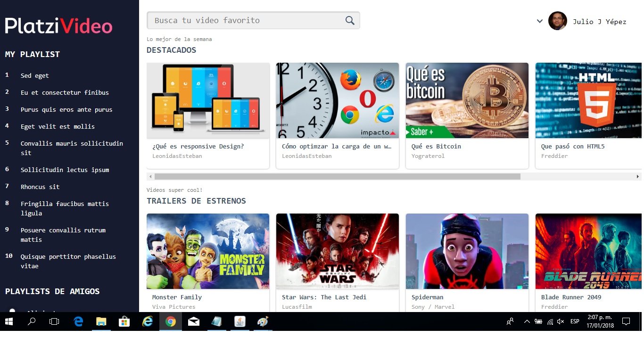Open Task View in the taskbar
Screen dimensions: 644x362
[54, 321]
